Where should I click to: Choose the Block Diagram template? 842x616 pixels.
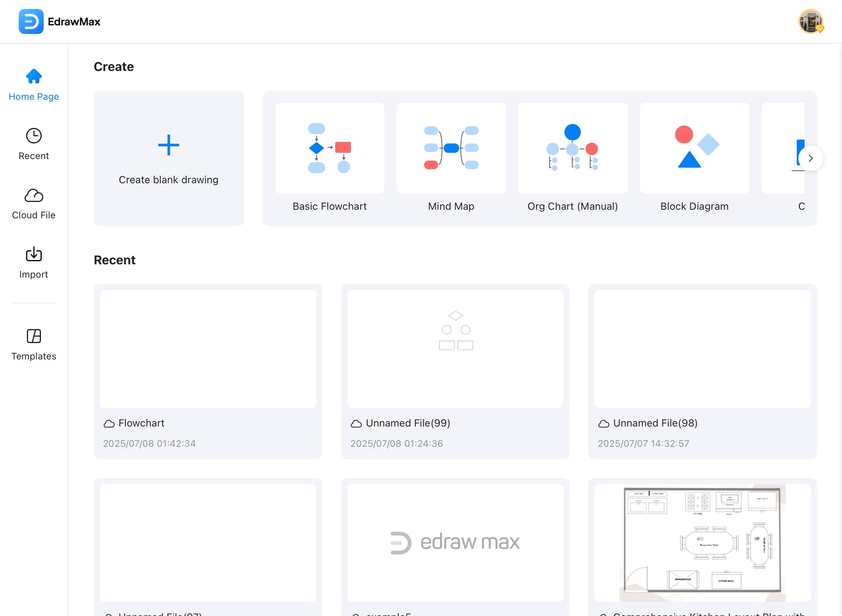coord(694,148)
